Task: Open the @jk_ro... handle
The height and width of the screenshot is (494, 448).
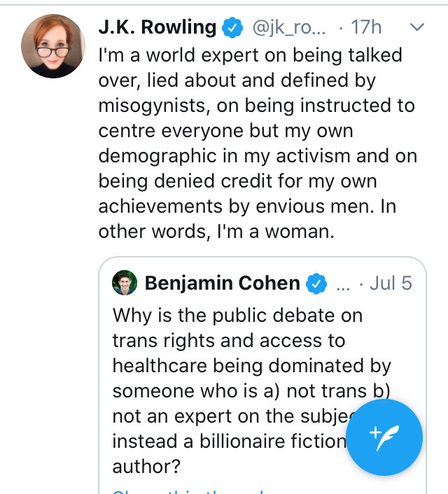Action: [x=288, y=29]
